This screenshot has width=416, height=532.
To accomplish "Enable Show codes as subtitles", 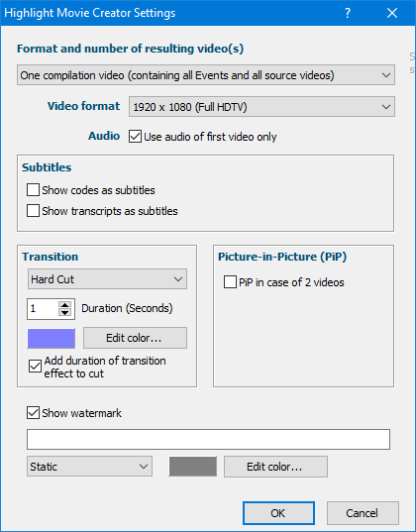I will [x=33, y=190].
